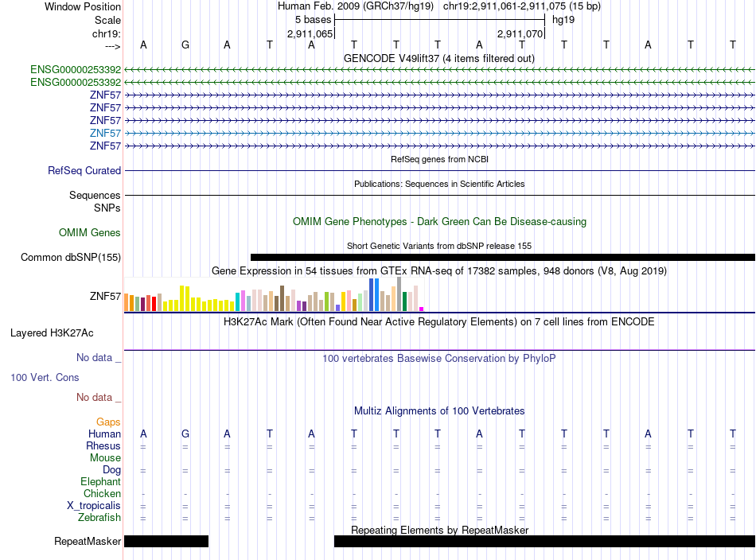Click the Zebrafish alignment row label
Viewport: 756px width, 560px height.
(x=99, y=517)
